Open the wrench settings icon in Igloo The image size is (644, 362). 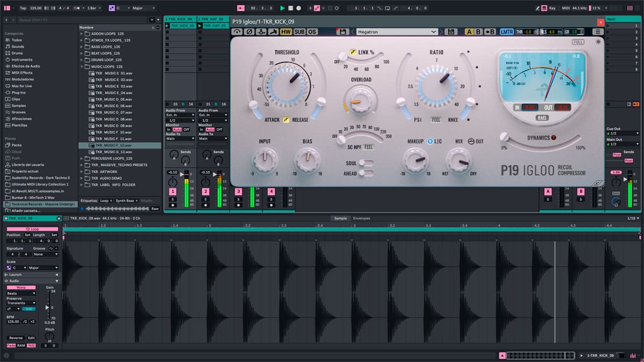pos(273,32)
